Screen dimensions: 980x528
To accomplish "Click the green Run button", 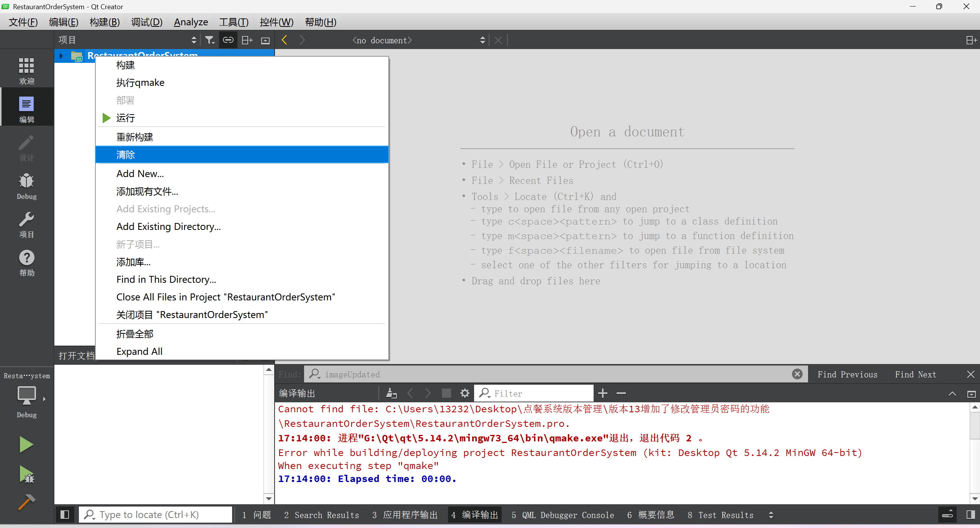I will [x=26, y=444].
